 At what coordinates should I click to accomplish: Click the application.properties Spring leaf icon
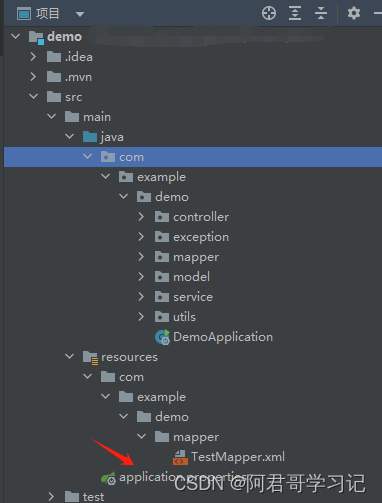click(108, 478)
